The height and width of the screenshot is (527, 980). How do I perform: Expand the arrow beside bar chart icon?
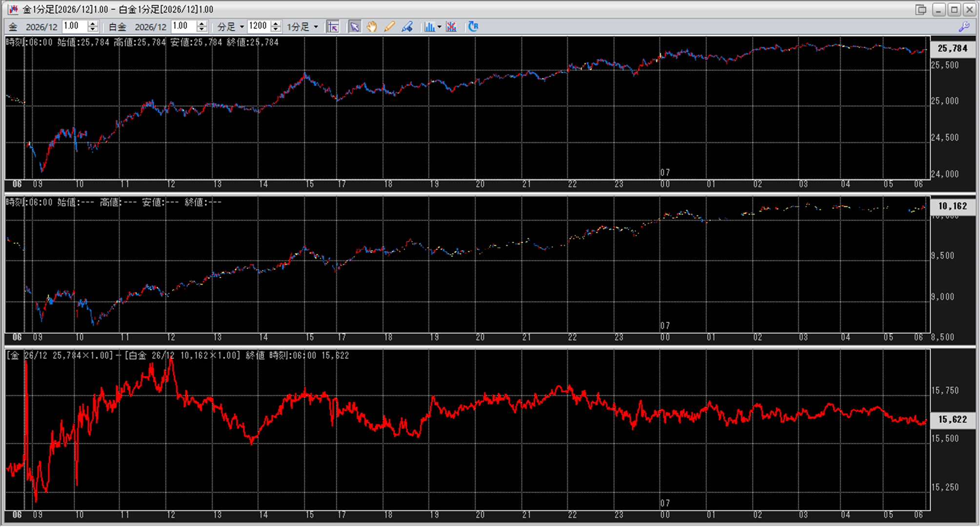click(x=440, y=27)
